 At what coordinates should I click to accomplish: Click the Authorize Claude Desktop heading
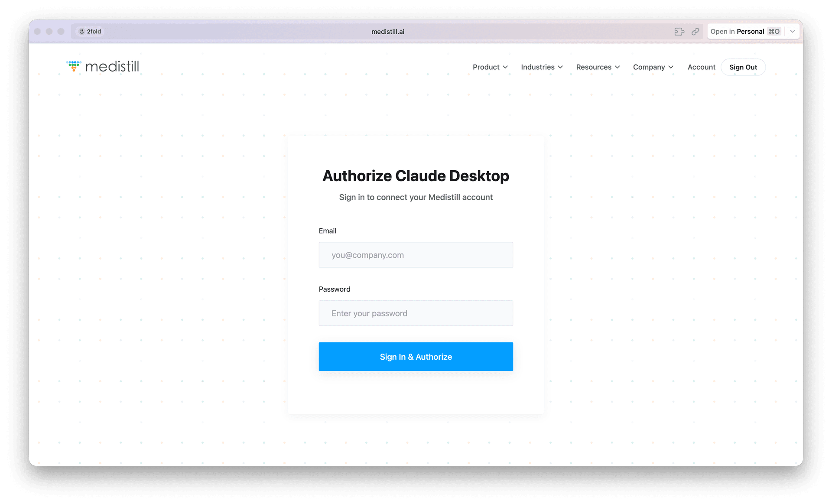coord(416,176)
